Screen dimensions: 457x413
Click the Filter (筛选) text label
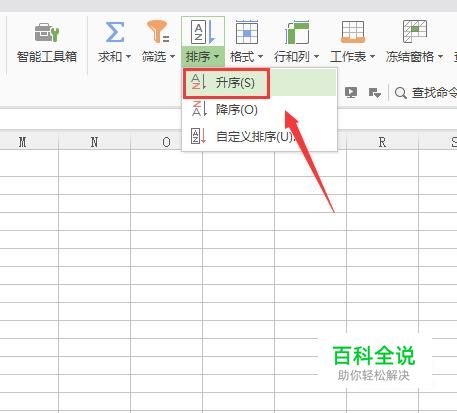pos(154,57)
